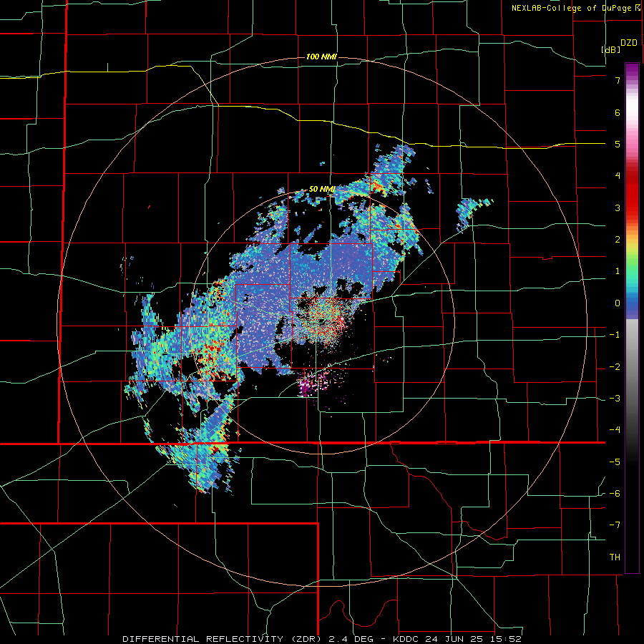The width and height of the screenshot is (644, 644).
Task: Click the -7 tick label on scale
Action: coord(615,525)
